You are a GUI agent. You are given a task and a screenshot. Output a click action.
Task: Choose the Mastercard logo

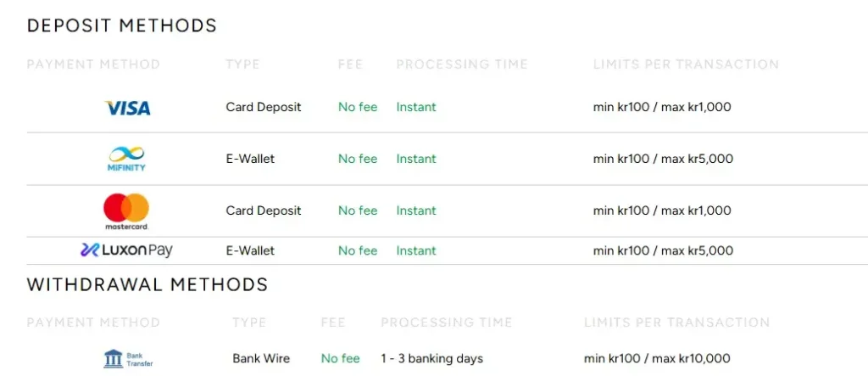(127, 211)
